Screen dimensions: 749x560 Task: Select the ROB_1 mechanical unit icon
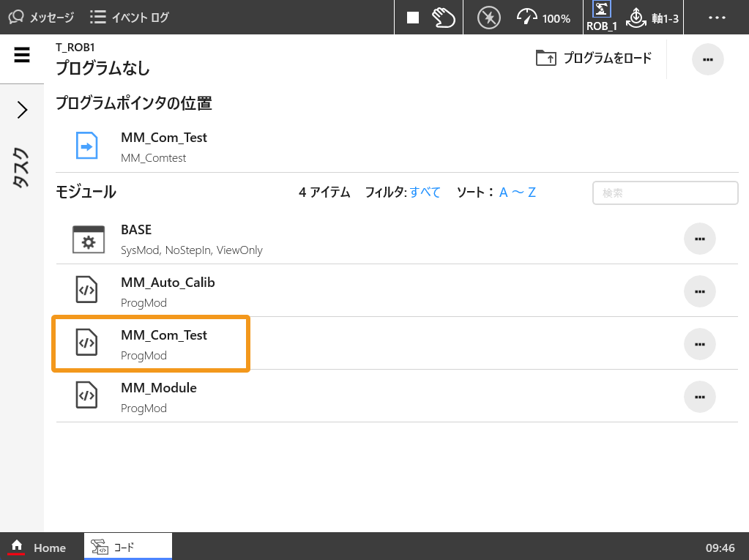[x=601, y=18]
